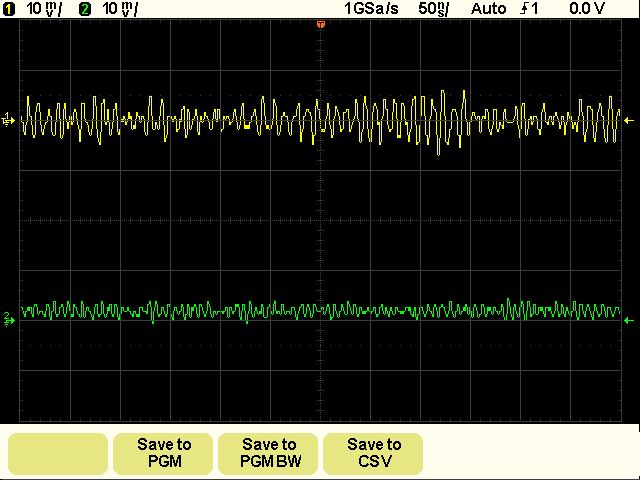Click channel 2 10 mV/div scale readout
The width and height of the screenshot is (640, 480).
[x=120, y=9]
